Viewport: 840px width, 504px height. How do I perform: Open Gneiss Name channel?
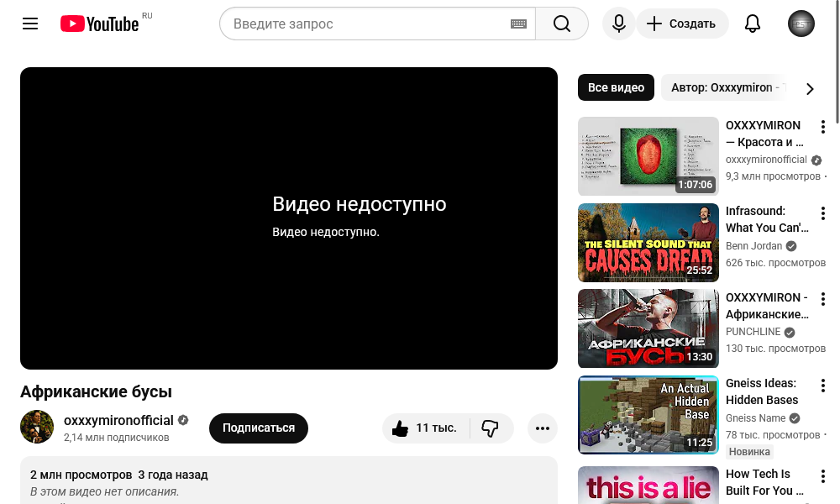tap(755, 417)
